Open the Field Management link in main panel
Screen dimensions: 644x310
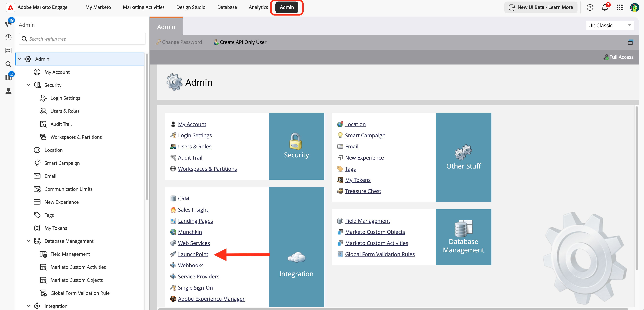[x=367, y=221]
